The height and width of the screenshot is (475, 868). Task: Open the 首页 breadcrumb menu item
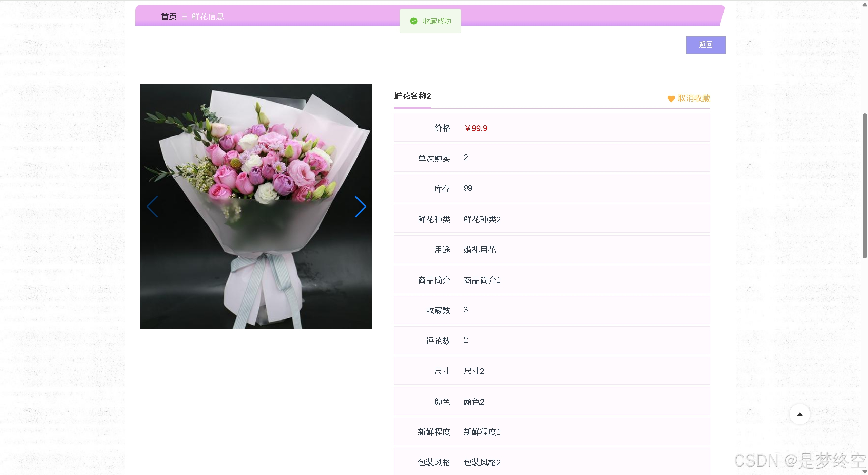[168, 17]
